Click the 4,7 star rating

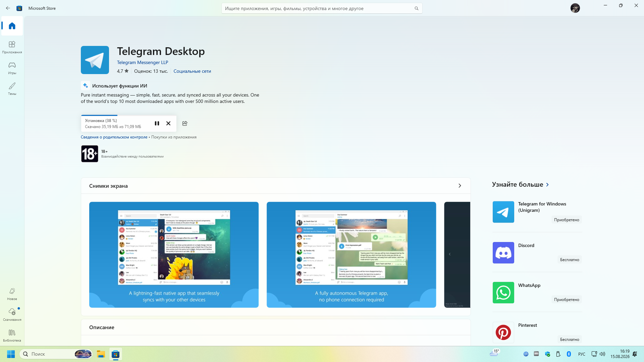(x=123, y=71)
